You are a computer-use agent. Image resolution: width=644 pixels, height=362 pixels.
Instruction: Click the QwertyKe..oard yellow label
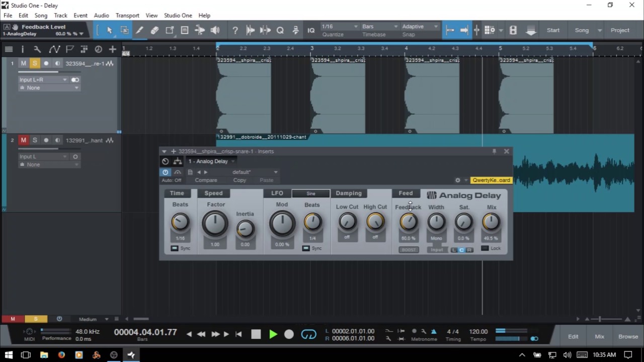(491, 180)
